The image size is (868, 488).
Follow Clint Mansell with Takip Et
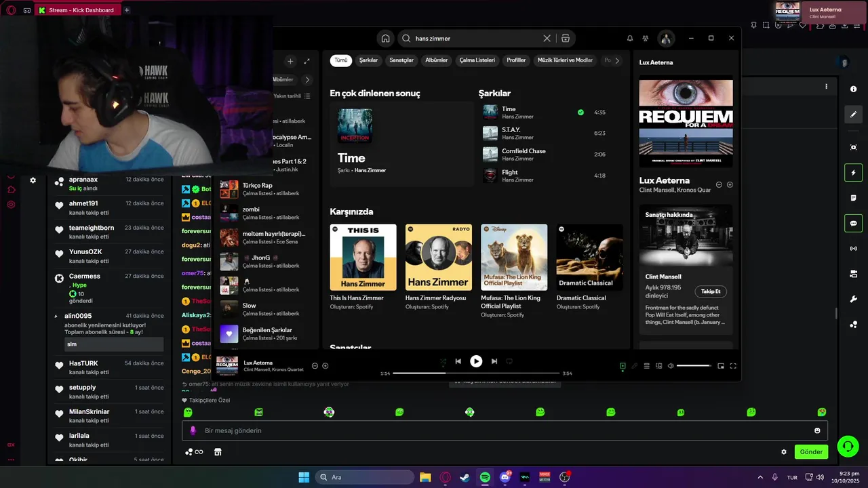(711, 291)
